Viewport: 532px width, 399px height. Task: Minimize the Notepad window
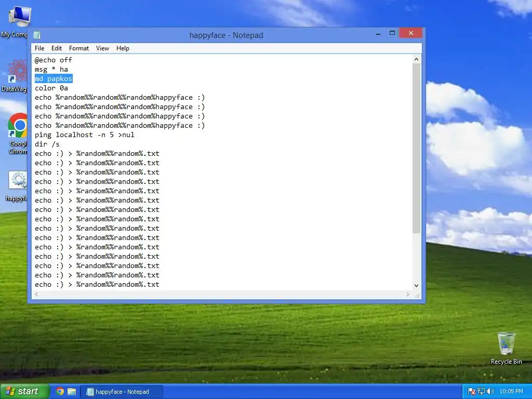pyautogui.click(x=378, y=34)
